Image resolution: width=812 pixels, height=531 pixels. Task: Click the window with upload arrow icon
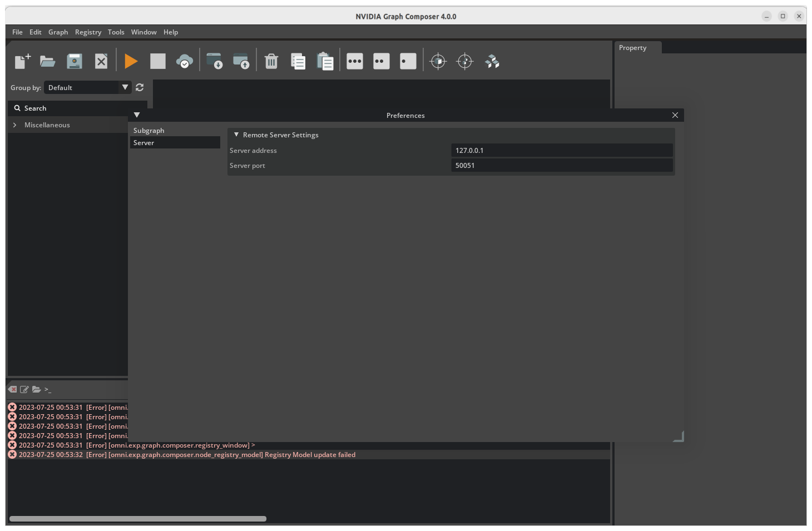(x=241, y=61)
